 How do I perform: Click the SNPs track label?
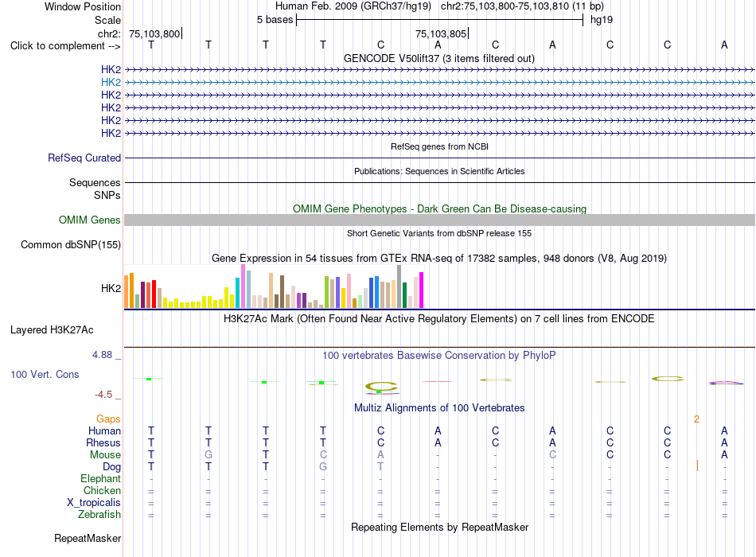pyautogui.click(x=107, y=195)
